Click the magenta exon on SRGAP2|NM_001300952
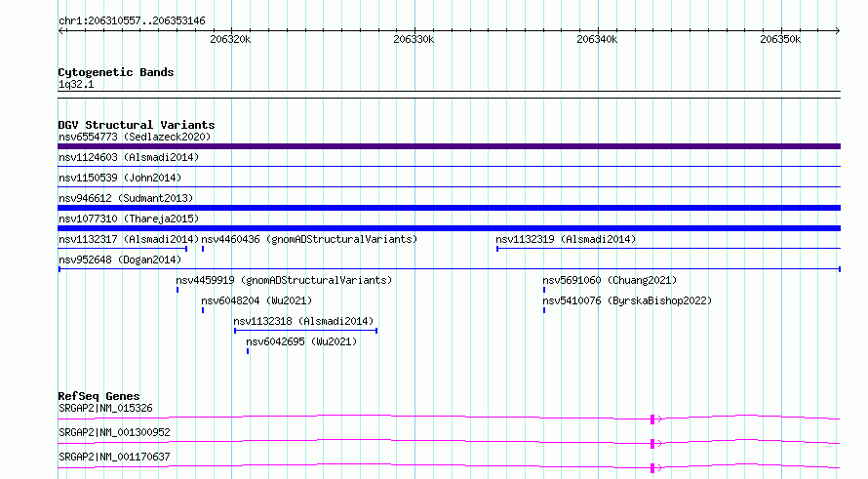The image size is (868, 479). point(652,444)
